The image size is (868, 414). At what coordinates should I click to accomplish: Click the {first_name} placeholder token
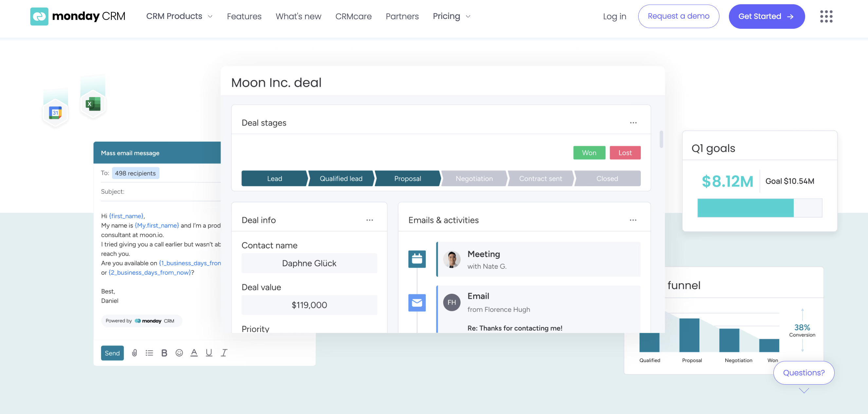(126, 216)
